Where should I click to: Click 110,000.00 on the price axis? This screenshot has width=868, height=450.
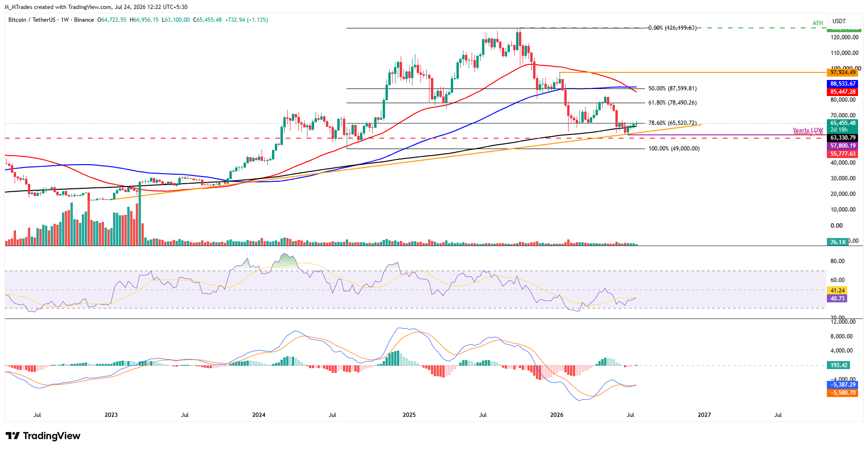[x=844, y=53]
